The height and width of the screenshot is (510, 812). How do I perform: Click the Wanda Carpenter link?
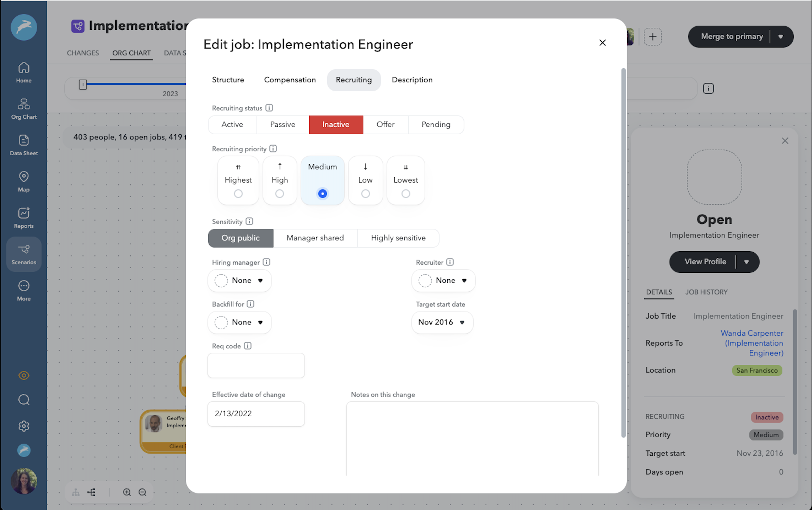point(751,333)
